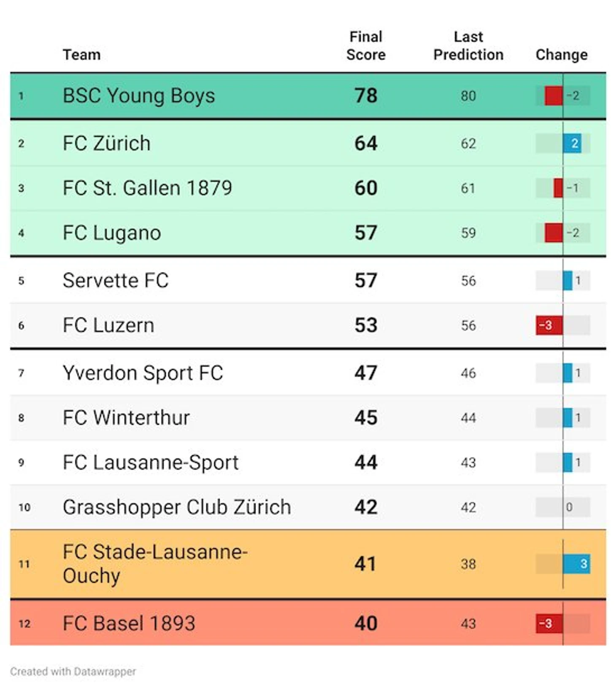
Task: Click the blue change bar for Servette FC
Action: click(x=567, y=281)
